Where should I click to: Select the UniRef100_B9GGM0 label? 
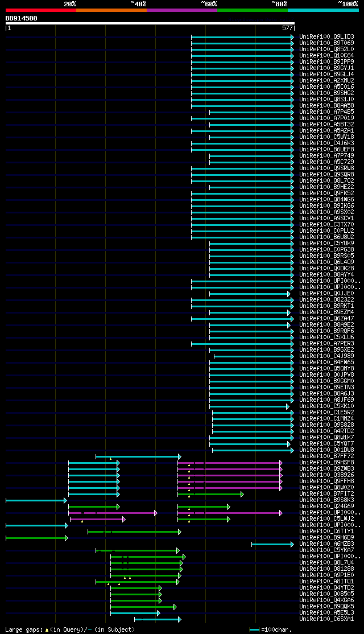tap(327, 381)
